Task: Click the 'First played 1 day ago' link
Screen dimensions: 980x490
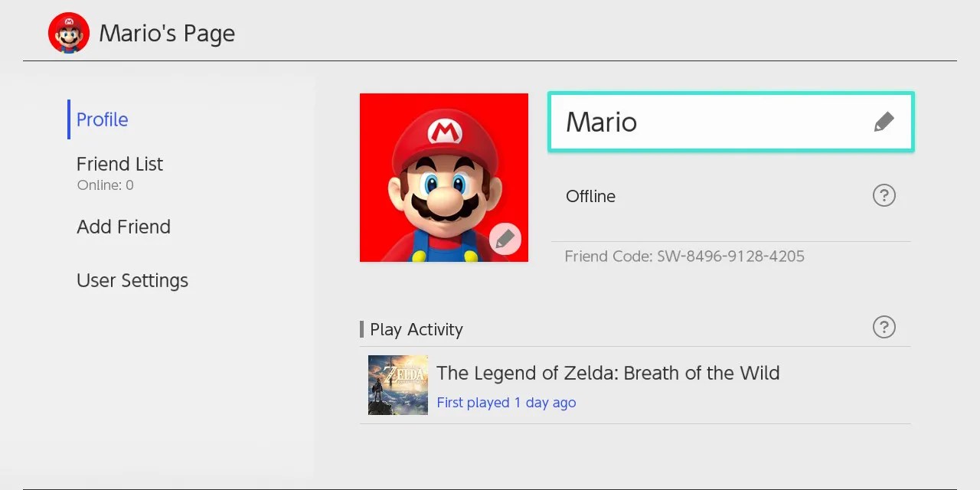Action: [x=506, y=403]
